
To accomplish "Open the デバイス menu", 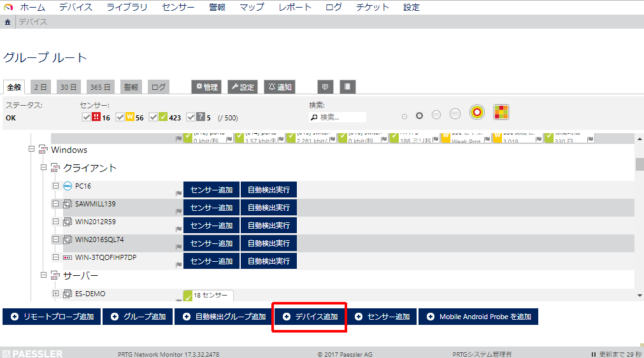I will coord(76,7).
